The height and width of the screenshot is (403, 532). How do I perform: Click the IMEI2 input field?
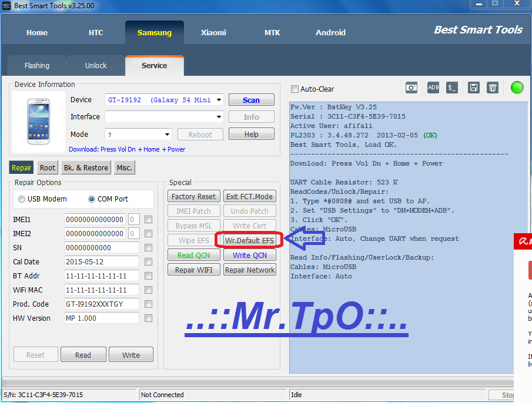pyautogui.click(x=95, y=234)
